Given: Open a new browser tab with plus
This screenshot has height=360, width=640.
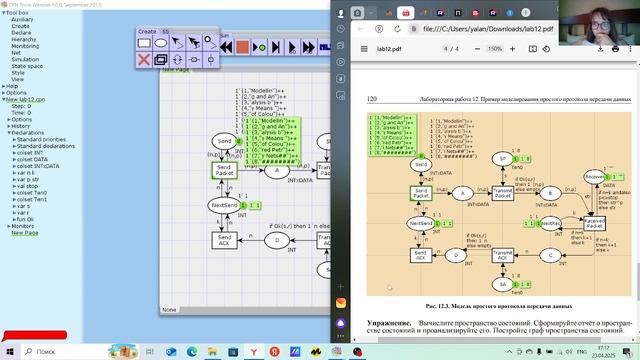Looking at the screenshot, I should [526, 13].
